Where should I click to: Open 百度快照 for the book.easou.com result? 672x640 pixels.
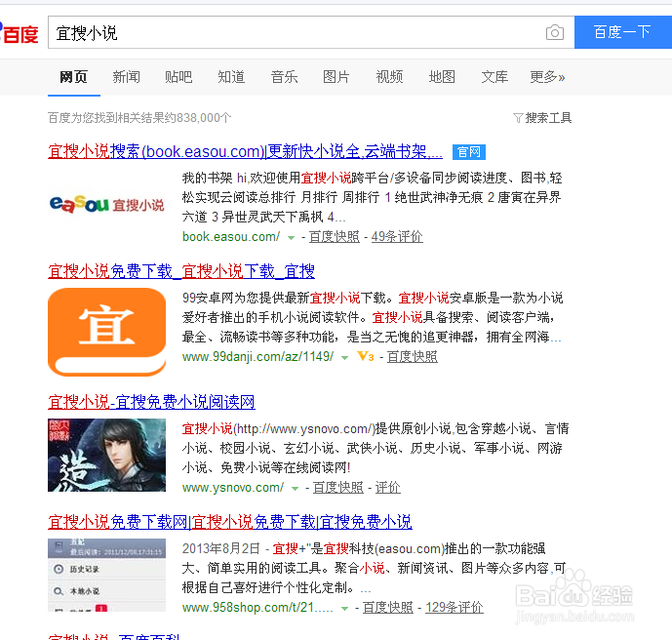(335, 237)
